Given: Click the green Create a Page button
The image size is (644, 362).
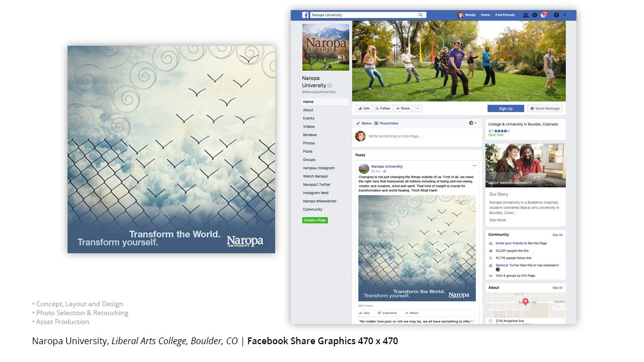Looking at the screenshot, I should 315,220.
